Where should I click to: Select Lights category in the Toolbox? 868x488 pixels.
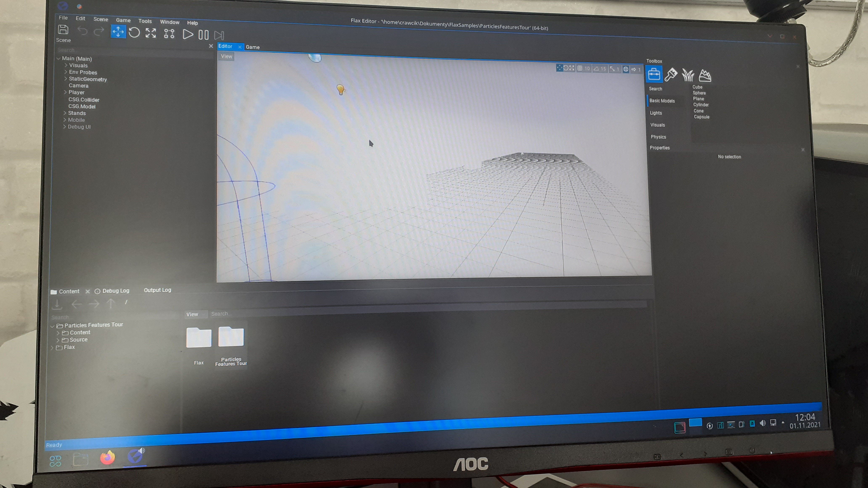pos(656,113)
